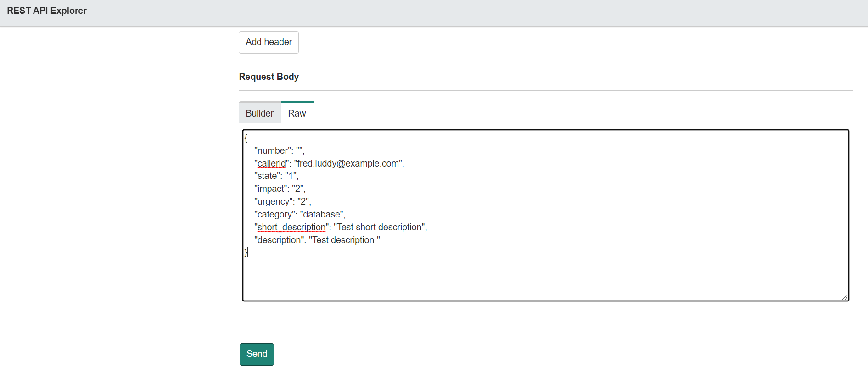Send the REST request
Screen dimensions: 868x373
pos(257,354)
